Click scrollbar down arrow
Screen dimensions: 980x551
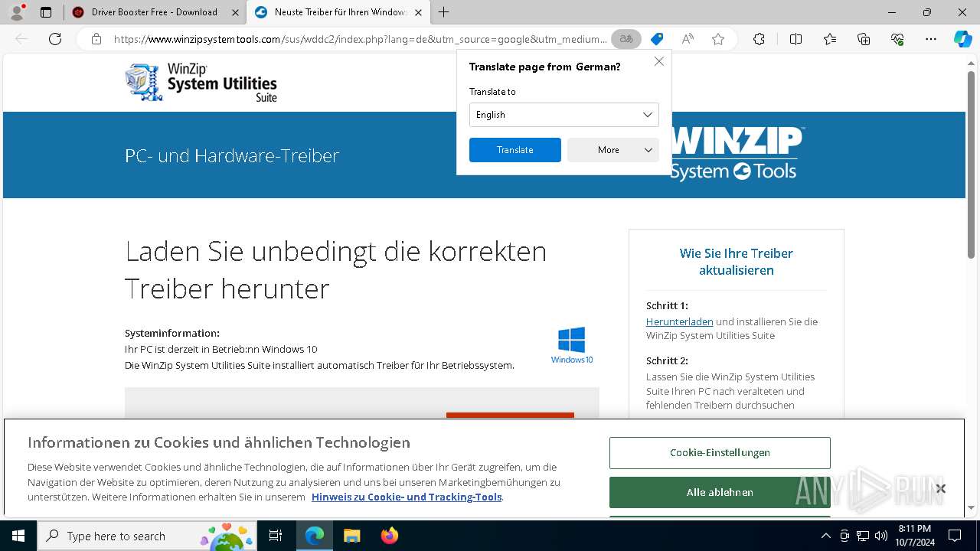coord(972,507)
